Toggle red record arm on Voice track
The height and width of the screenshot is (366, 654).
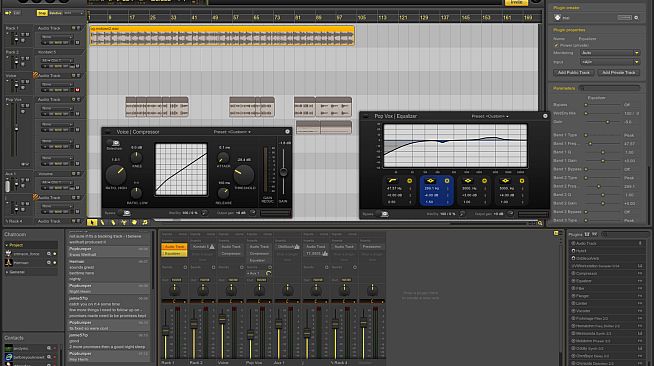point(77,90)
